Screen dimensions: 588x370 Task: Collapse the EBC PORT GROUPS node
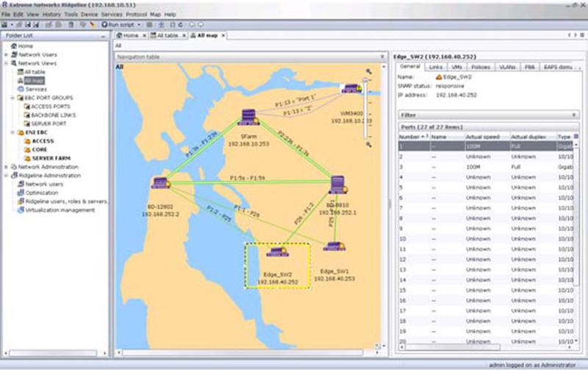12,98
